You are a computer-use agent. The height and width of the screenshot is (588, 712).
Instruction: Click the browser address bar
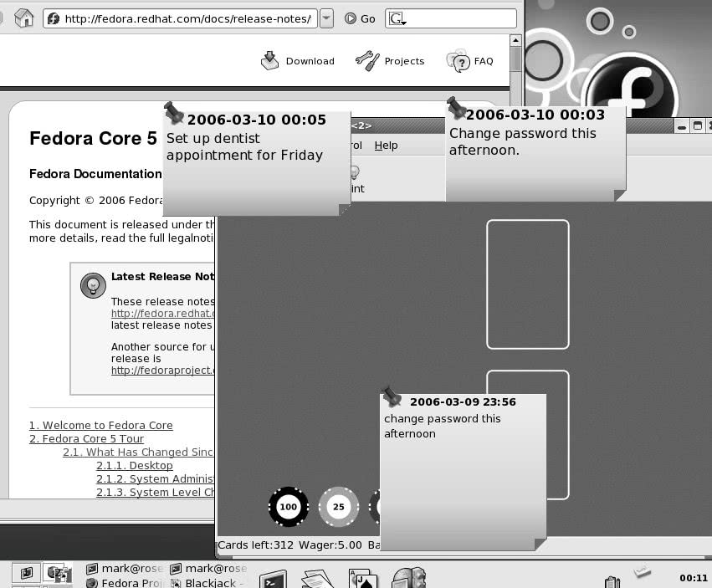click(180, 18)
